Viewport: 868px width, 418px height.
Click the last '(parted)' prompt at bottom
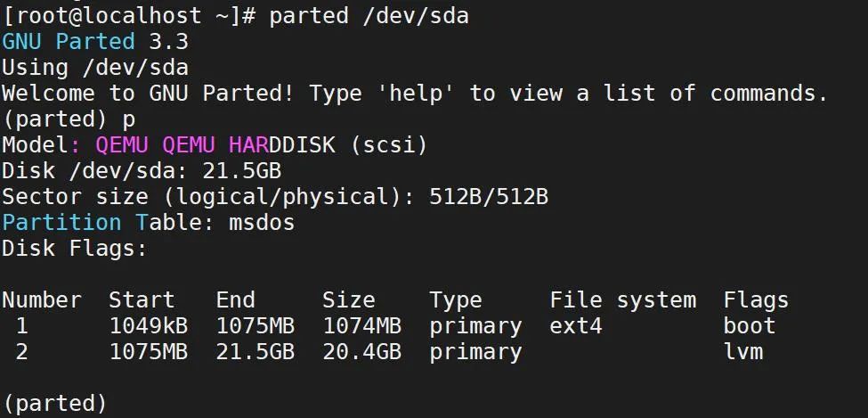(x=55, y=403)
